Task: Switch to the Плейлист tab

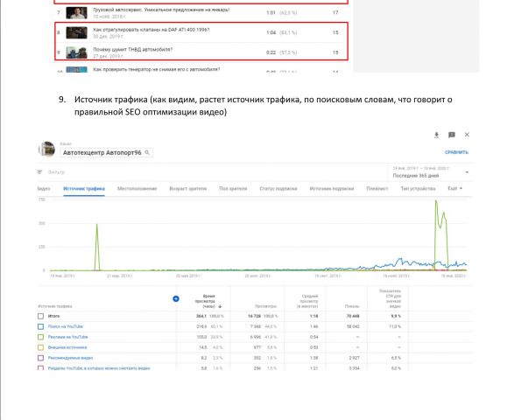Action: 377,189
